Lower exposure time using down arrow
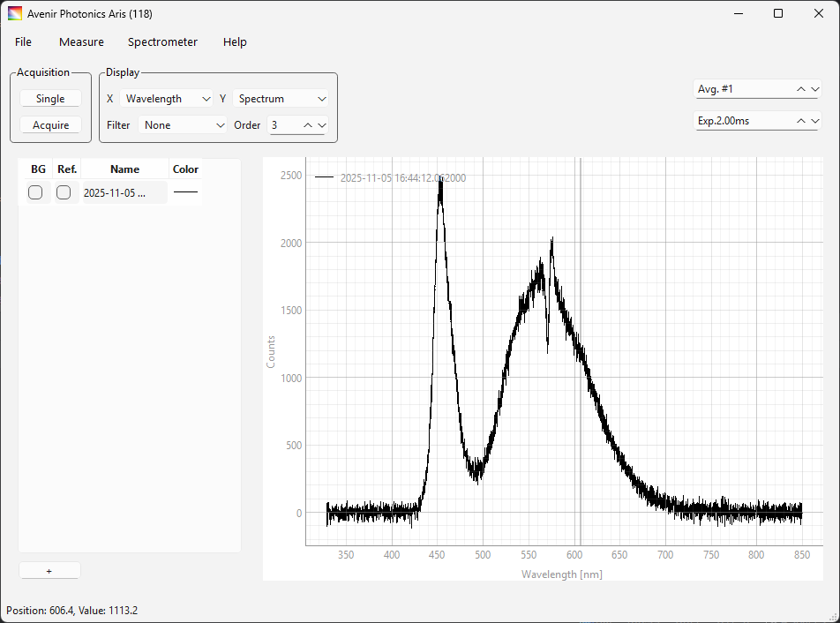Viewport: 840px width, 623px height. click(x=814, y=121)
